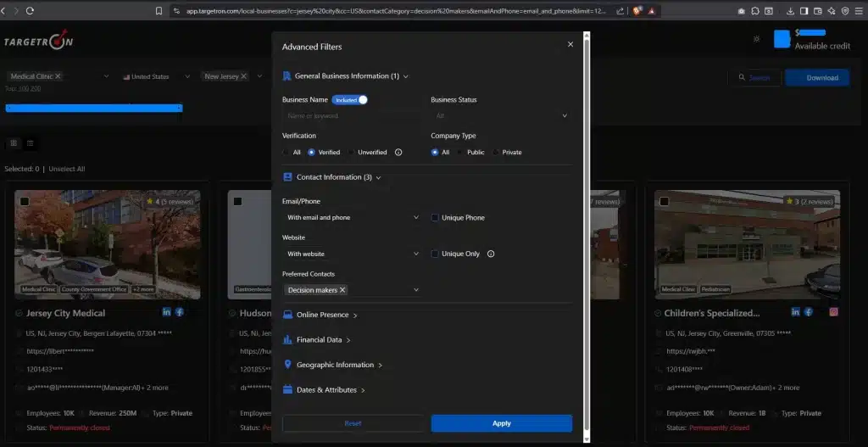Click the dialog vertical scrollbar
Viewport: 868px width, 447px height.
(x=587, y=237)
